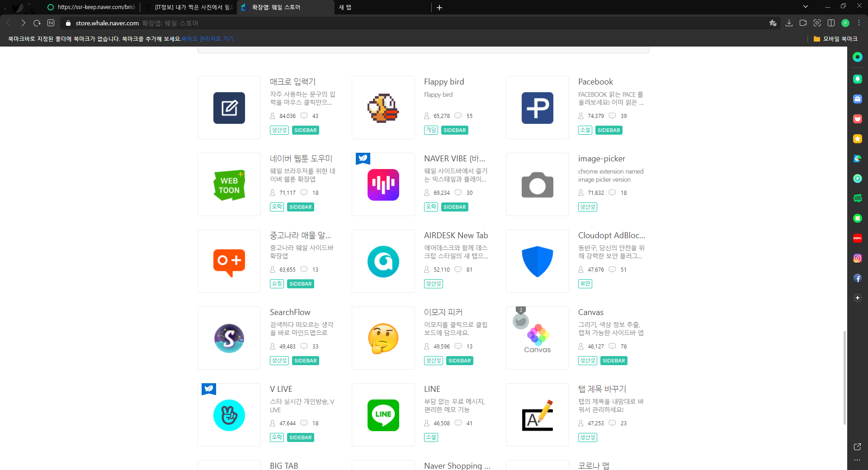The image size is (868, 470).
Task: Open the Naver Webtoon sidebar icon
Action: (x=858, y=198)
